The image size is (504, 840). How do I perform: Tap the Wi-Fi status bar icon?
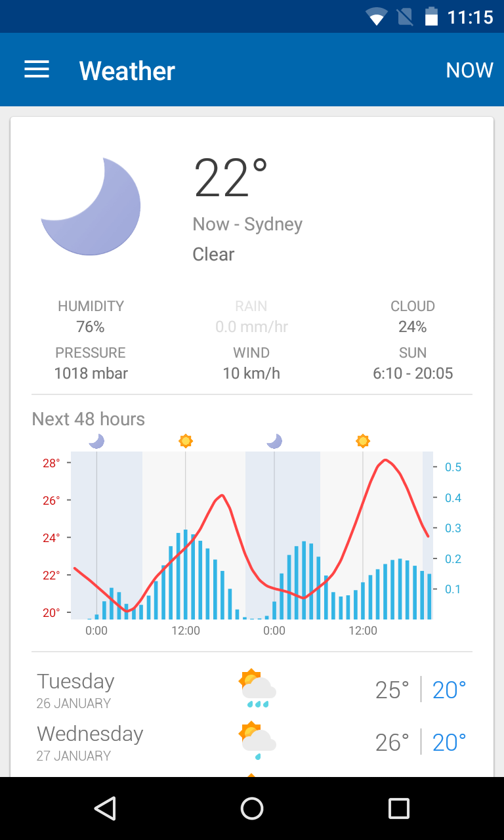tap(377, 17)
